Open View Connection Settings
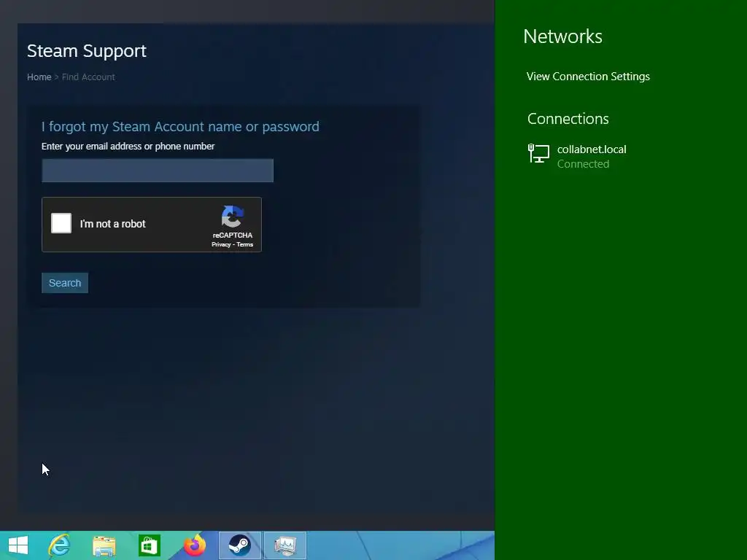The width and height of the screenshot is (747, 560). point(588,77)
